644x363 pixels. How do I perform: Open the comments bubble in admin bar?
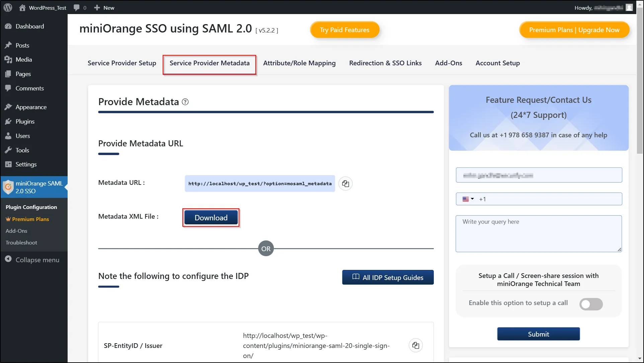tap(80, 8)
